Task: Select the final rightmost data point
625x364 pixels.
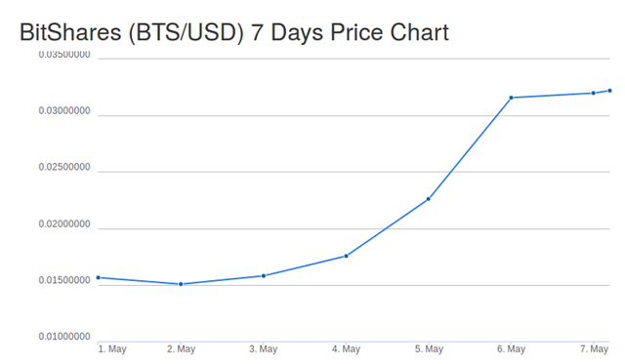Action: [609, 91]
